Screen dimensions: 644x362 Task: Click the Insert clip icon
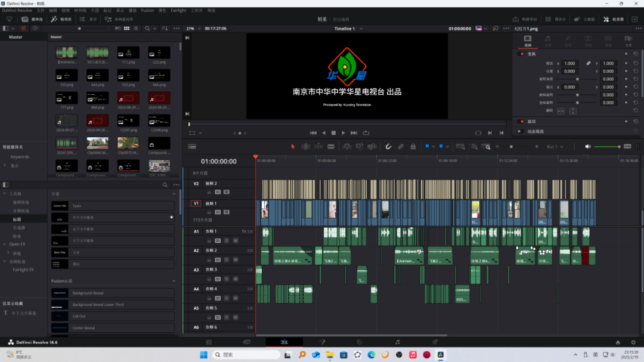[x=346, y=147]
